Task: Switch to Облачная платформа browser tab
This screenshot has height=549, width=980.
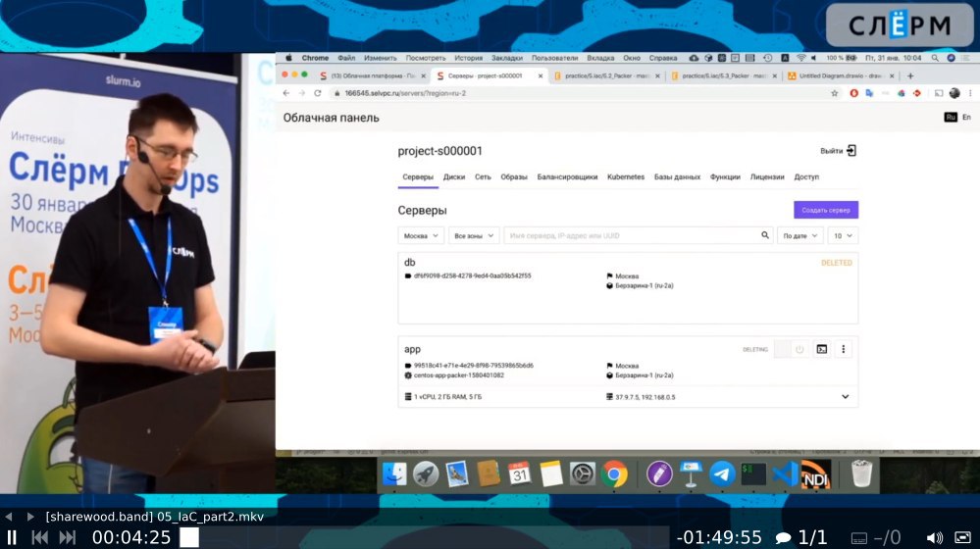Action: (x=372, y=75)
